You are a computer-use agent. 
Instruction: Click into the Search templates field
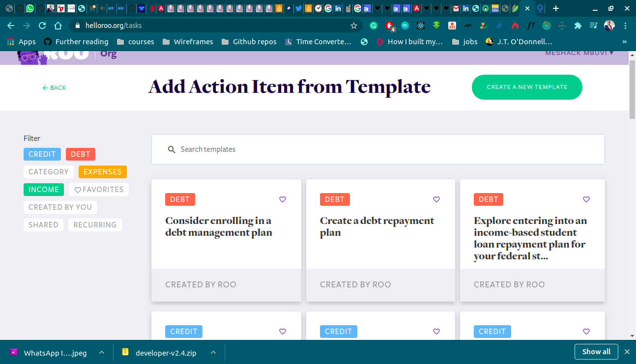[x=378, y=149]
